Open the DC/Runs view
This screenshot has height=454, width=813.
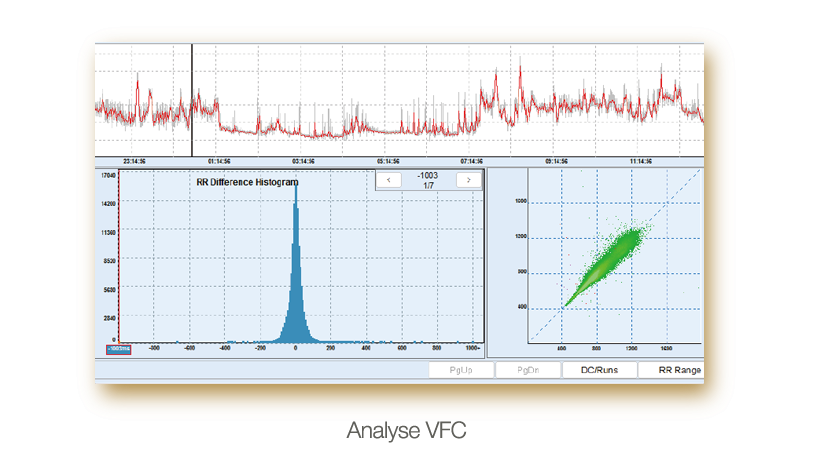(599, 370)
